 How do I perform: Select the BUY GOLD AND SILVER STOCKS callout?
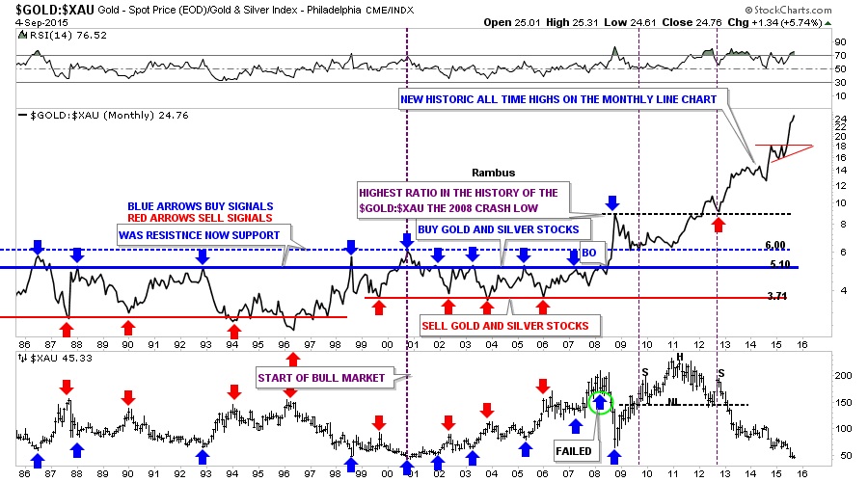coord(499,229)
